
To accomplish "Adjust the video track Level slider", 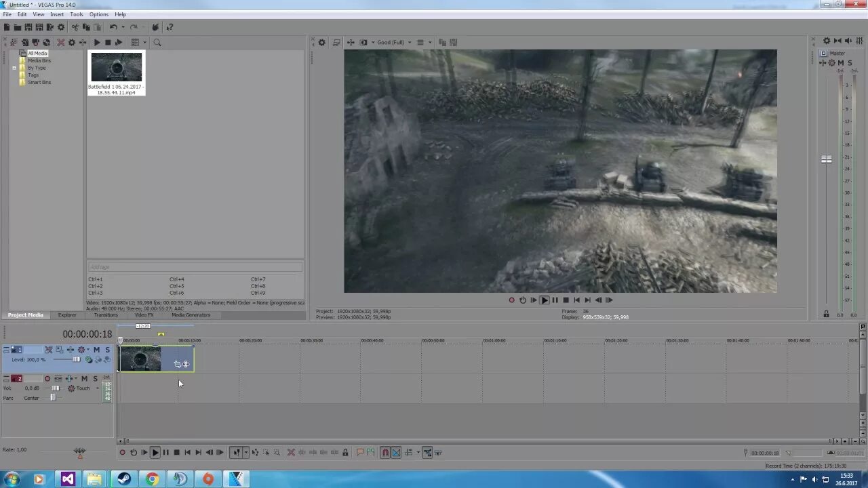I will click(x=77, y=359).
